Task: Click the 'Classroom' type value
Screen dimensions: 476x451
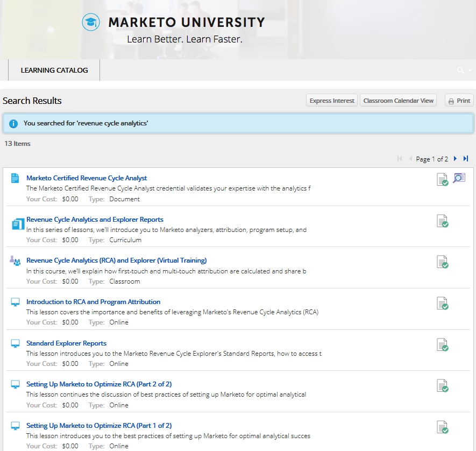Action: [x=124, y=281]
